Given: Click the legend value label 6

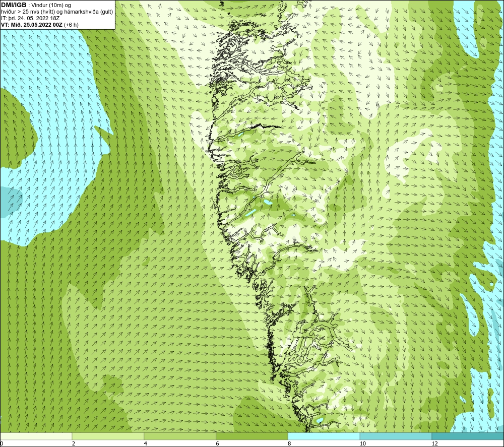Looking at the screenshot, I should [218, 443].
